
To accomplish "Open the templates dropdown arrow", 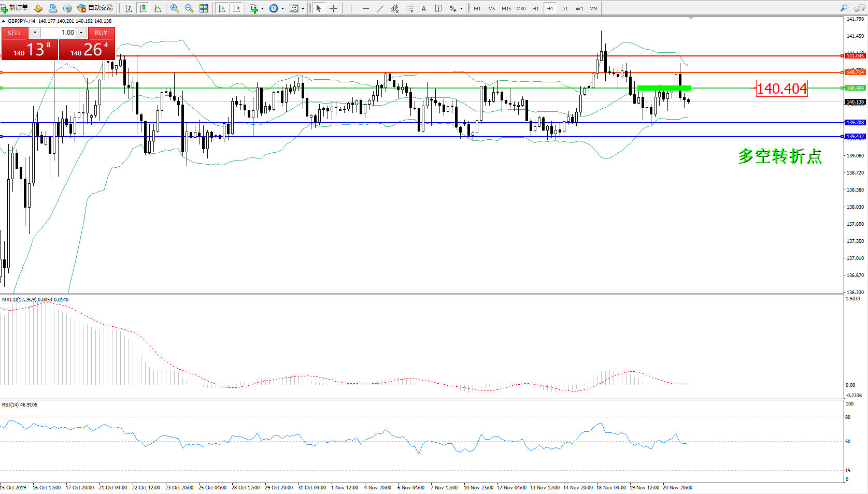I will (303, 8).
